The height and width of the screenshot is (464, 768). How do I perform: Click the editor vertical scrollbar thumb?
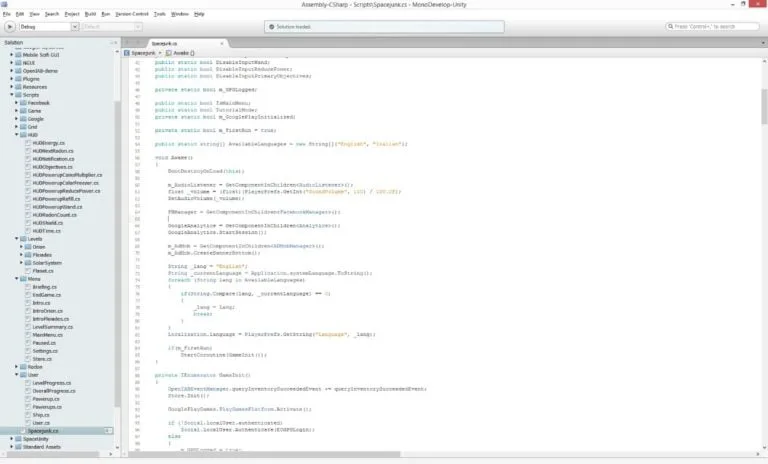(x=764, y=106)
